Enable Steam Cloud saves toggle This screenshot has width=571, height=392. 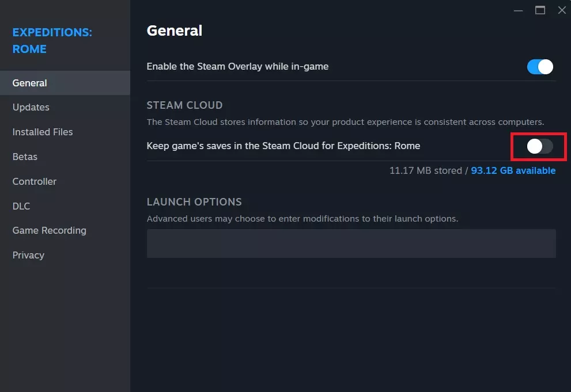[x=540, y=146]
